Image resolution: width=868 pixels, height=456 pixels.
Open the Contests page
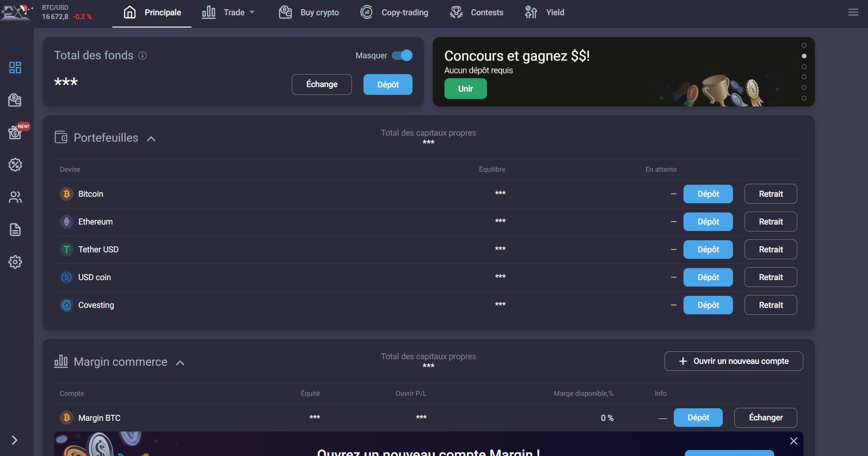pos(476,12)
